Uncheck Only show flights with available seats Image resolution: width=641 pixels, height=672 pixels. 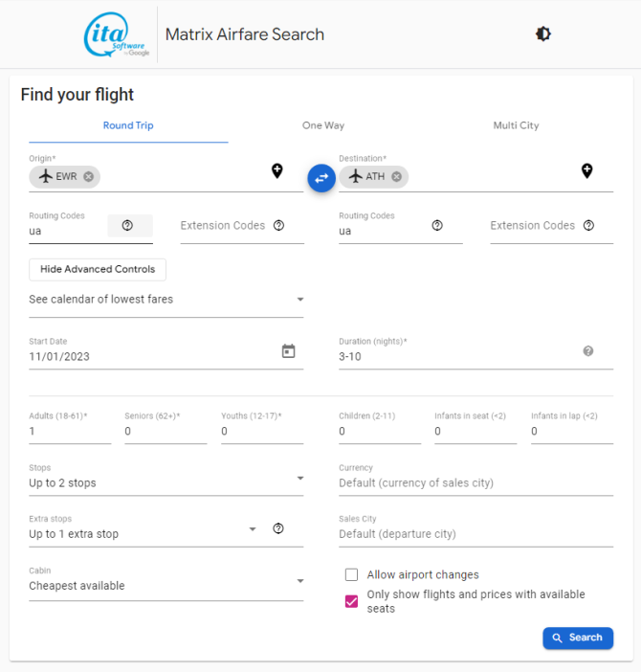point(351,601)
